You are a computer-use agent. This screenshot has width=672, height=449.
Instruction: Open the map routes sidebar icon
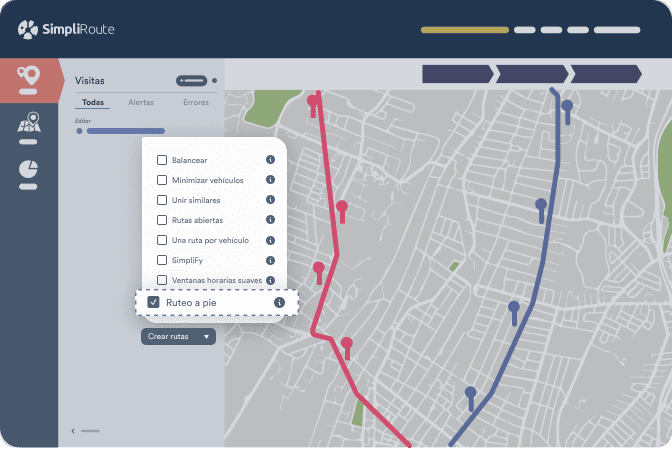pyautogui.click(x=29, y=122)
